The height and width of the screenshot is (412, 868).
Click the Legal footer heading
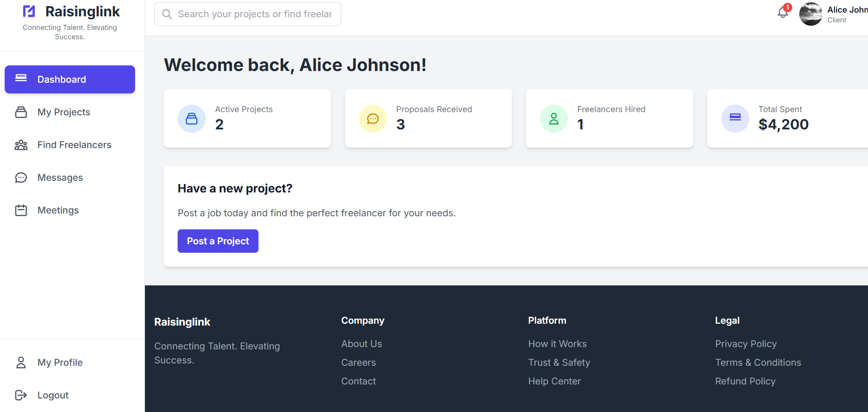pyautogui.click(x=727, y=320)
